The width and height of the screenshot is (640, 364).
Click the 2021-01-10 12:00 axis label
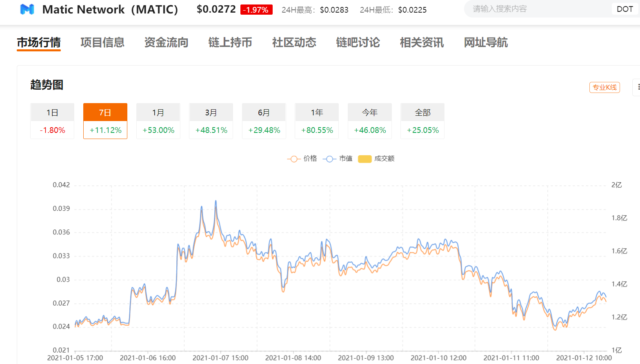tap(438, 358)
